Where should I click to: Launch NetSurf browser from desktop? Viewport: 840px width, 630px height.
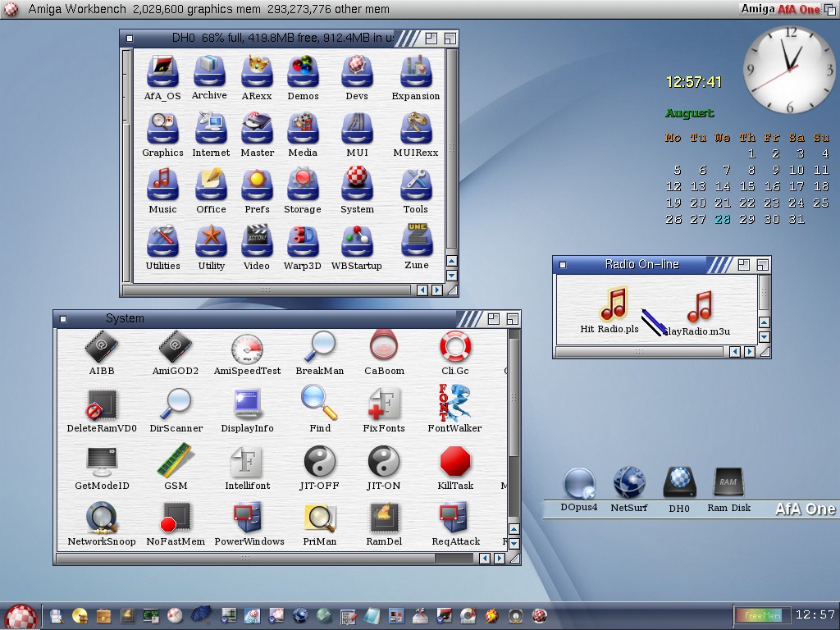pos(629,484)
